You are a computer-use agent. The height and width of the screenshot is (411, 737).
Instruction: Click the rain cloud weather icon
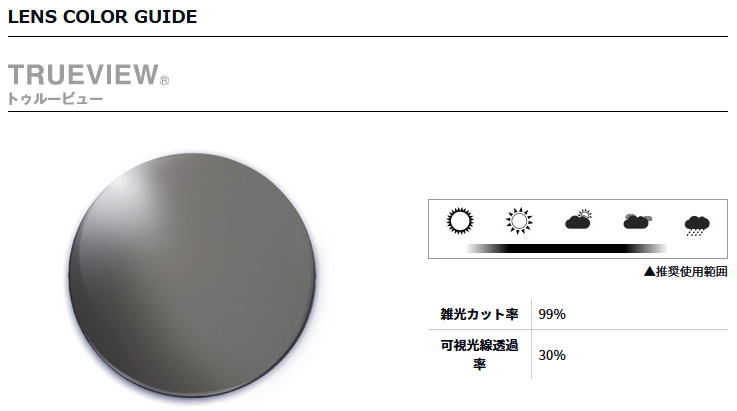pyautogui.click(x=697, y=224)
